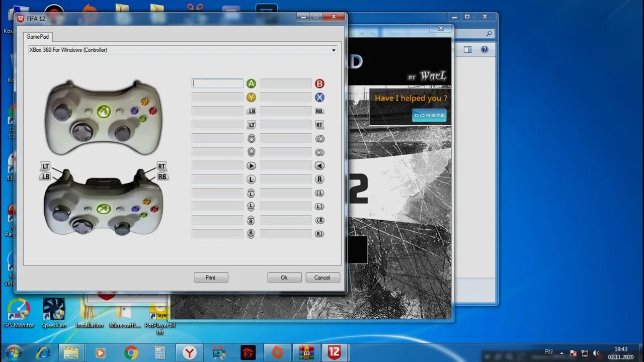Click the Back button triangle icon

tap(319, 165)
